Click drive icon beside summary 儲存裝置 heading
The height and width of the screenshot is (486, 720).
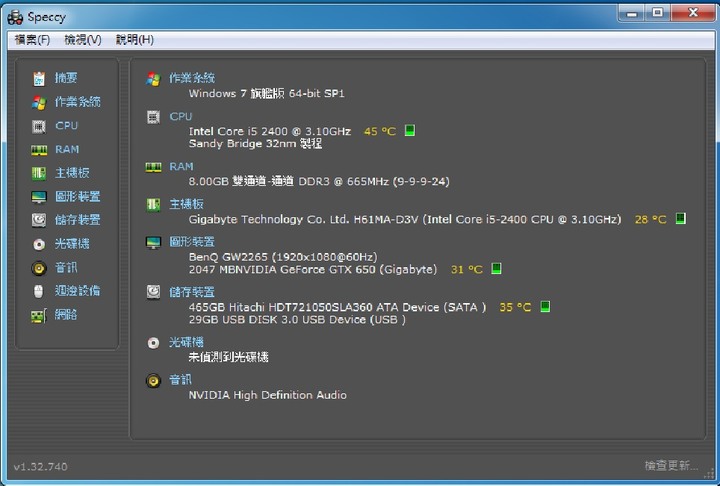(153, 292)
